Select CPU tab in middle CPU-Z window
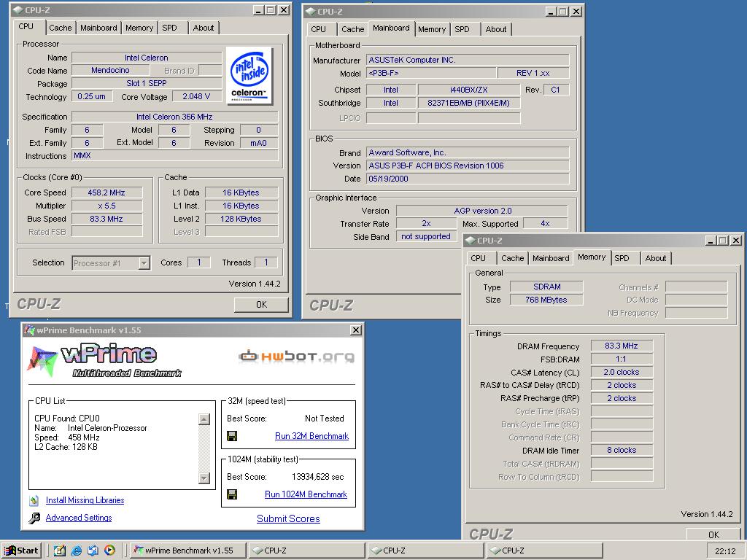This screenshot has height=560, width=747. point(318,29)
